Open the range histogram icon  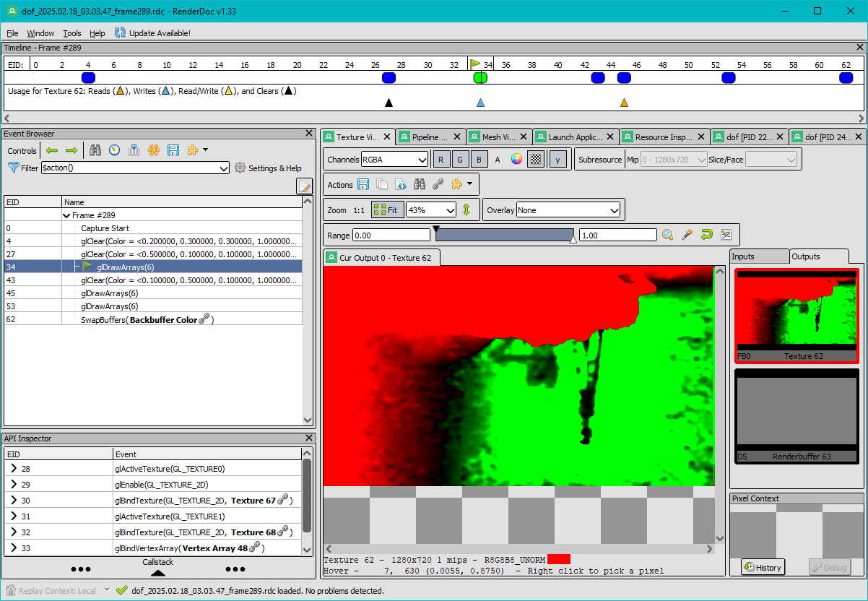(x=726, y=234)
